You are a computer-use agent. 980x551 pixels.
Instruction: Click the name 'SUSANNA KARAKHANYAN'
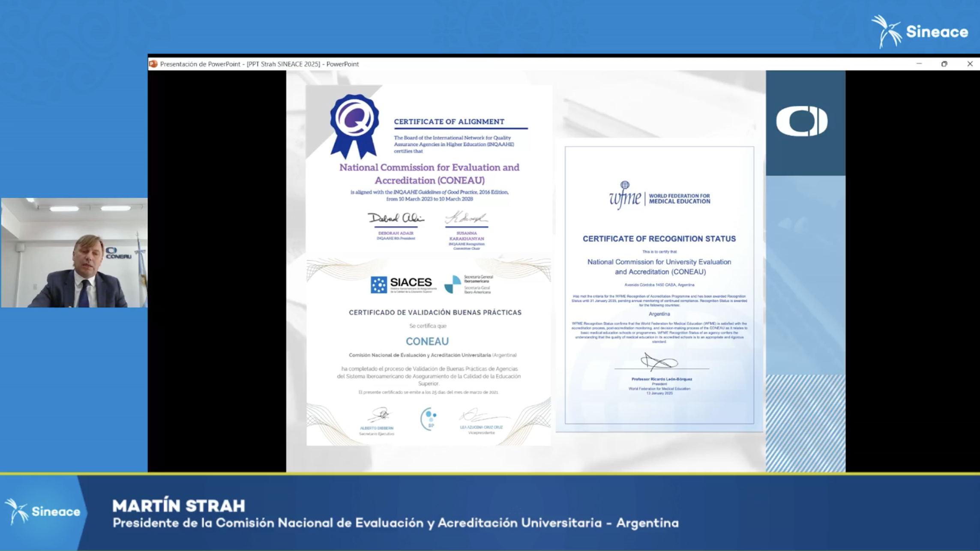pos(467,236)
